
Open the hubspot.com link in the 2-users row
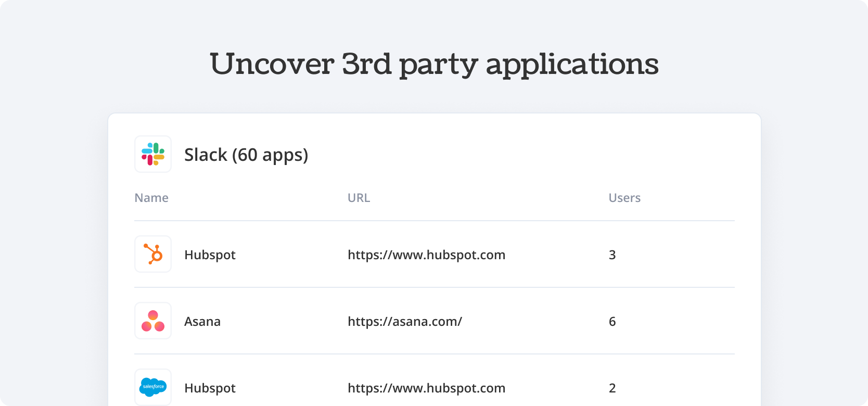(x=427, y=388)
